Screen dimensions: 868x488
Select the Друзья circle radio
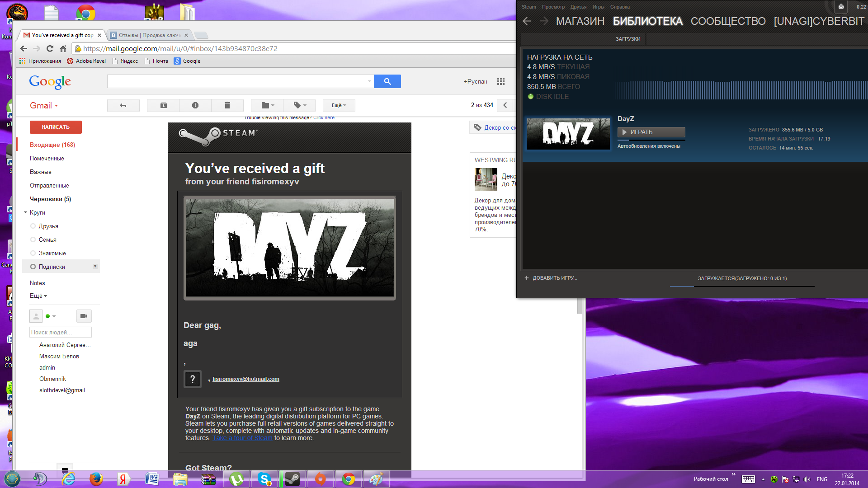point(33,226)
